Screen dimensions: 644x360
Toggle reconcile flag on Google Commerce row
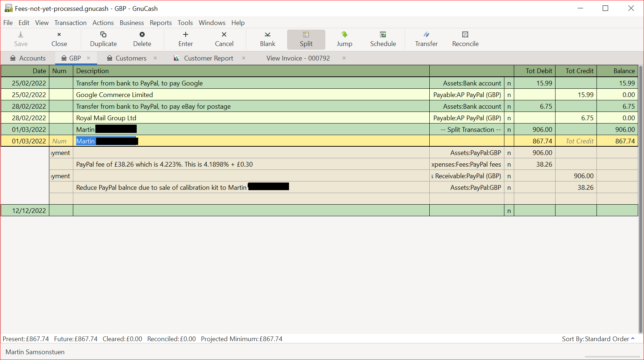(509, 95)
